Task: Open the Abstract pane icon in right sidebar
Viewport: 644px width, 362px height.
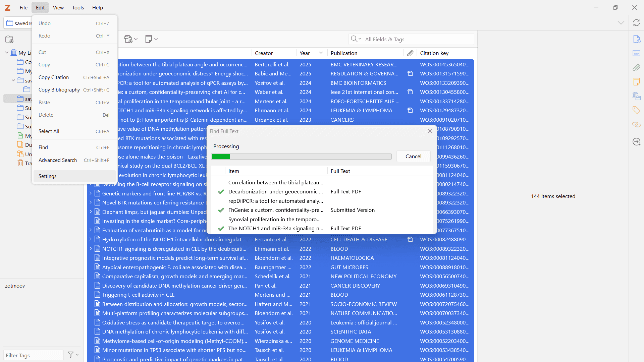Action: pos(636,53)
